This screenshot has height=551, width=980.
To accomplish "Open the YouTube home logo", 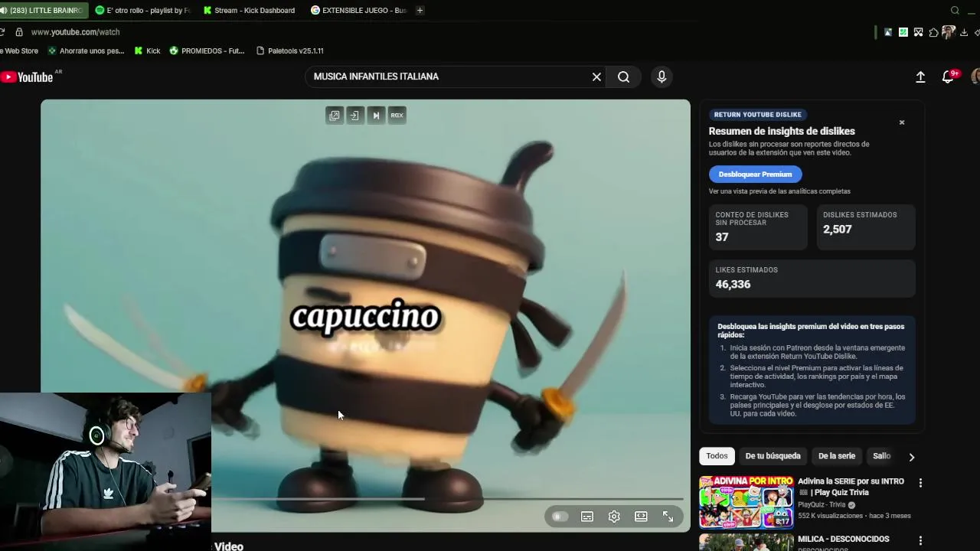I will coord(28,77).
